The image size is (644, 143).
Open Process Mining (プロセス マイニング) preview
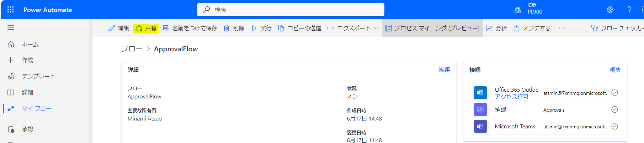click(x=432, y=28)
